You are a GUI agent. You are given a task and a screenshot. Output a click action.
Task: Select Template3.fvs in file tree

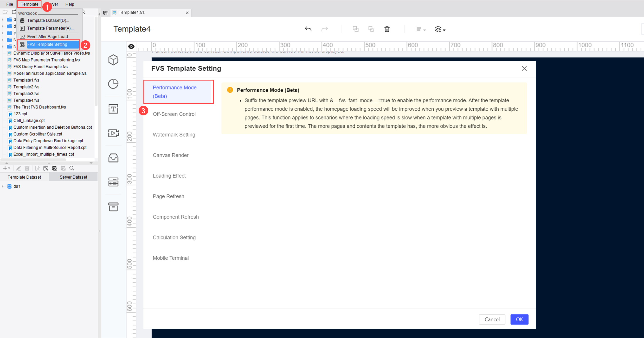[x=26, y=94]
